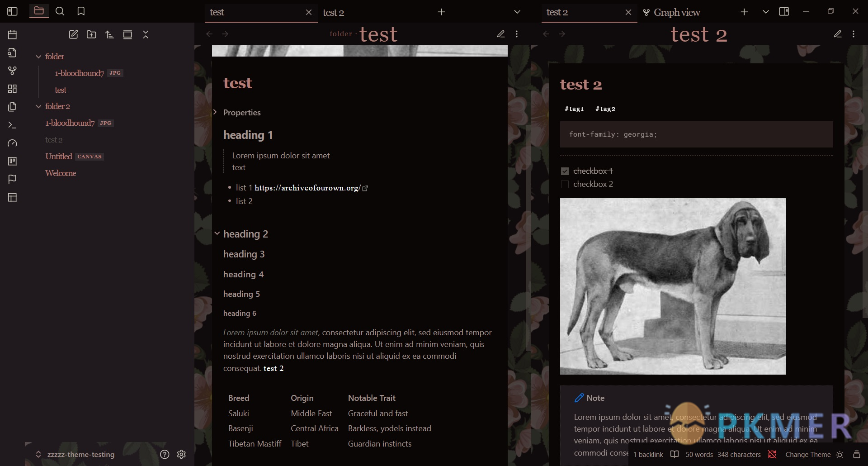The width and height of the screenshot is (868, 466).
Task: Open the Untitled canvas file
Action: pos(59,156)
